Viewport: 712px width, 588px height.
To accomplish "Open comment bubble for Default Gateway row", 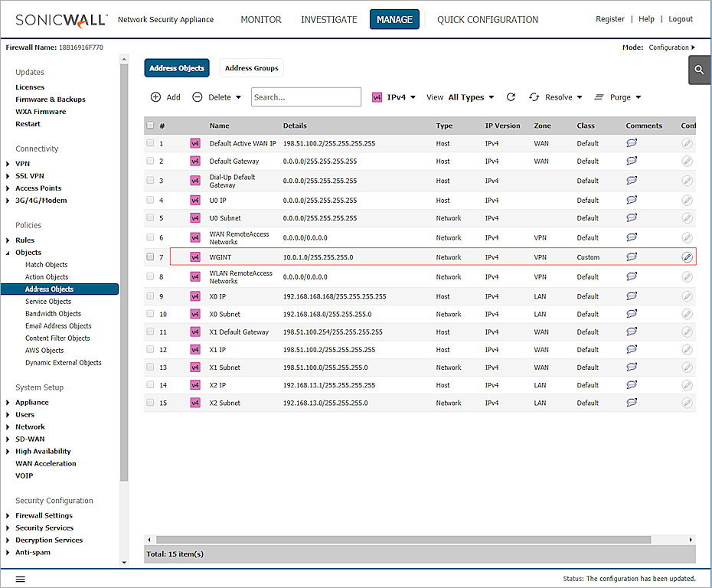I will (632, 161).
